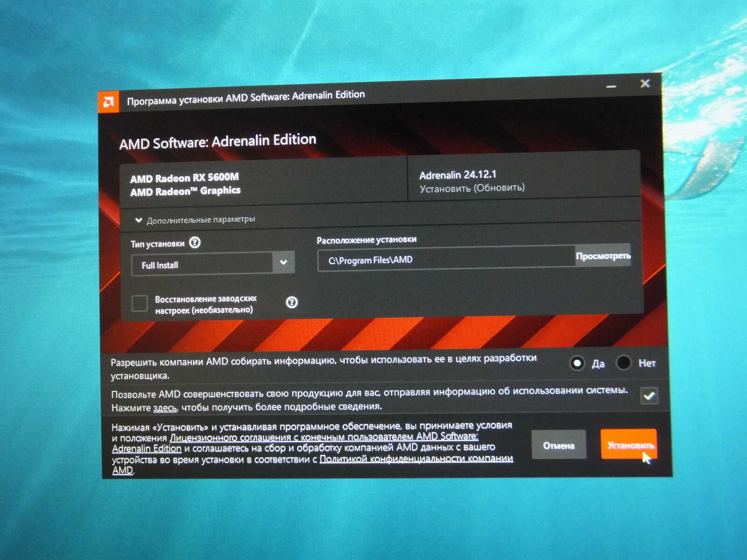Select the 'Да' radio button

577,363
